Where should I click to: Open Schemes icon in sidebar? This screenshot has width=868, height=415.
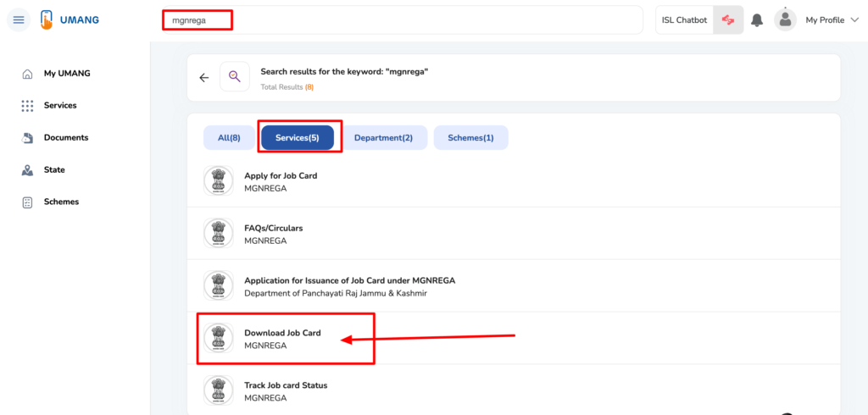(26, 202)
